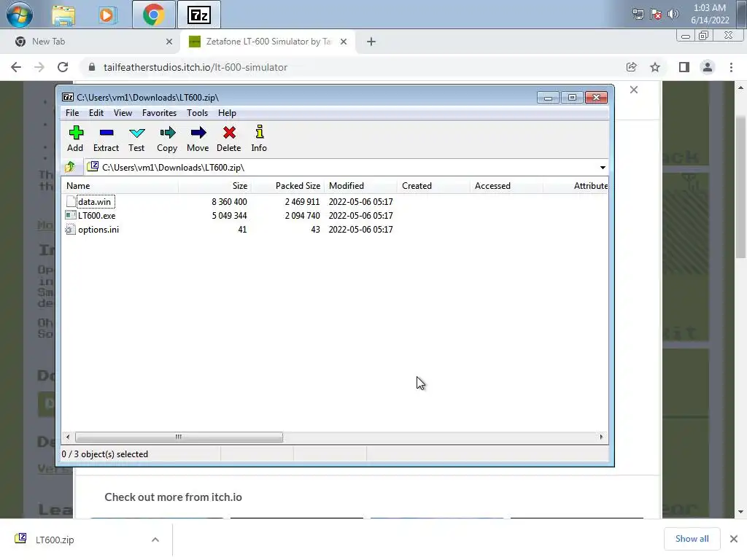This screenshot has width=747, height=560.
Task: Click packed size value 2 094 740
Action: (302, 216)
